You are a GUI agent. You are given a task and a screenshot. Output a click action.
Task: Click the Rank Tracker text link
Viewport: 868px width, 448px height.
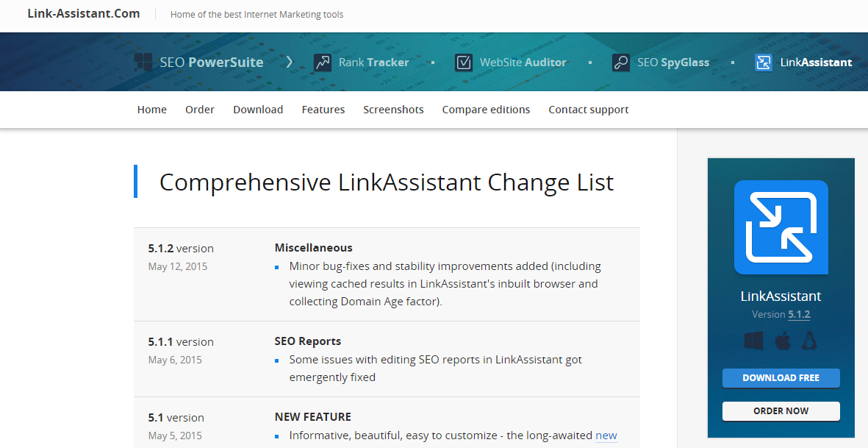click(373, 63)
